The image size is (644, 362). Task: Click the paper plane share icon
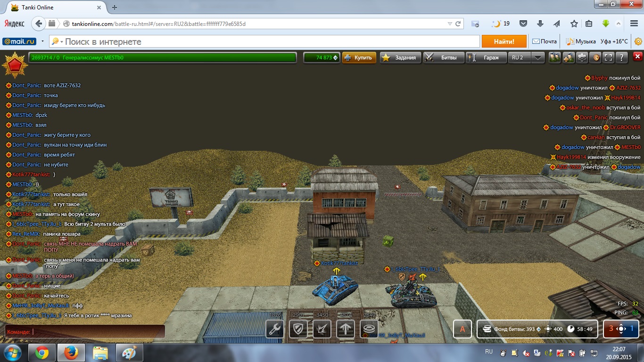[557, 24]
